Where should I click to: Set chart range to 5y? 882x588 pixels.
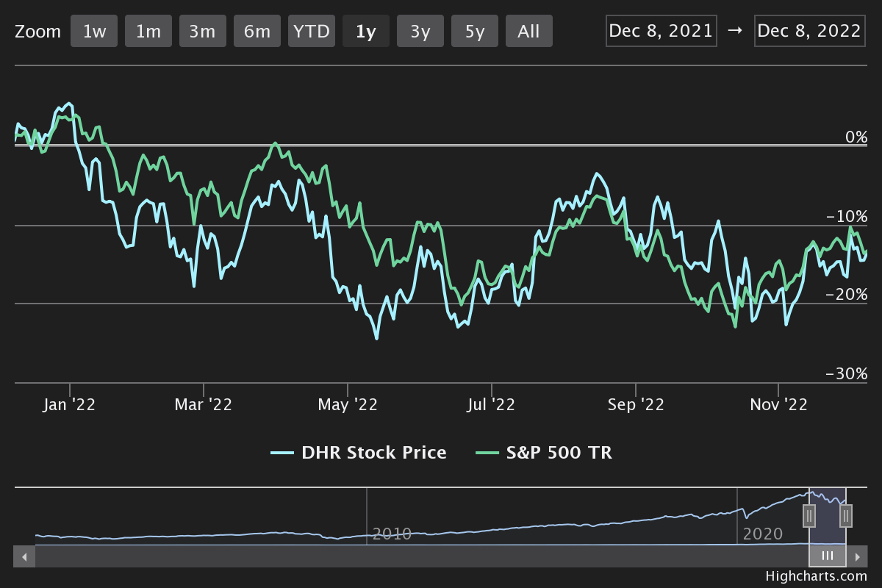coord(475,32)
